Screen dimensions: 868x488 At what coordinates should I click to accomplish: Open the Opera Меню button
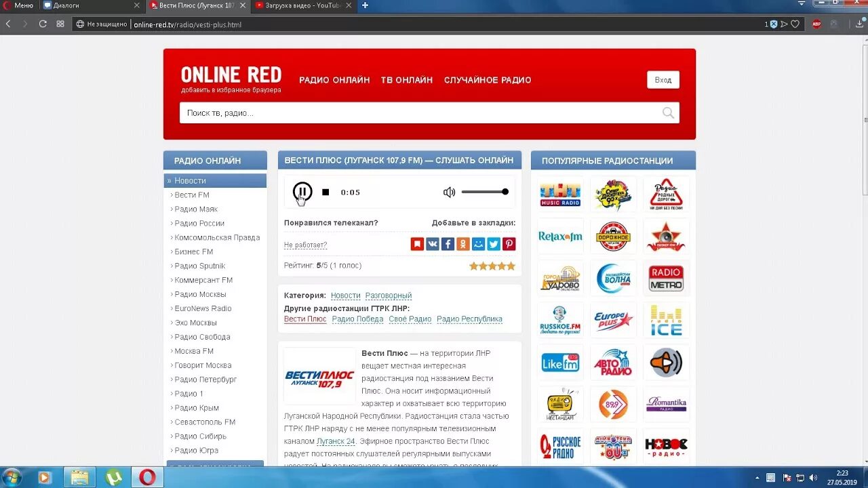pos(18,5)
